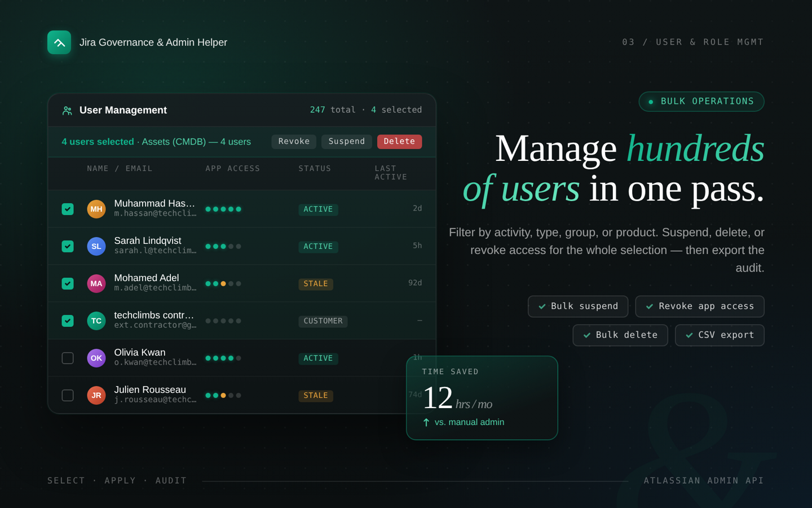The height and width of the screenshot is (508, 812).
Task: Click the sarah.l email address
Action: [155, 251]
